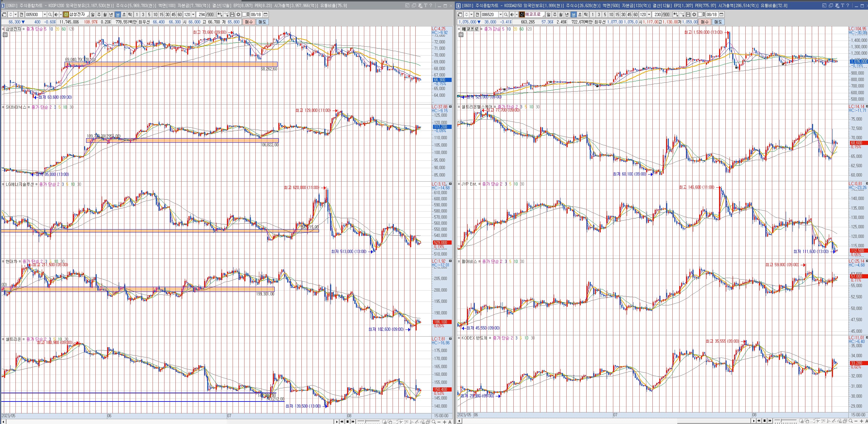
Task: Expand the 120 minute interval dropdown on left
Action: [193, 14]
